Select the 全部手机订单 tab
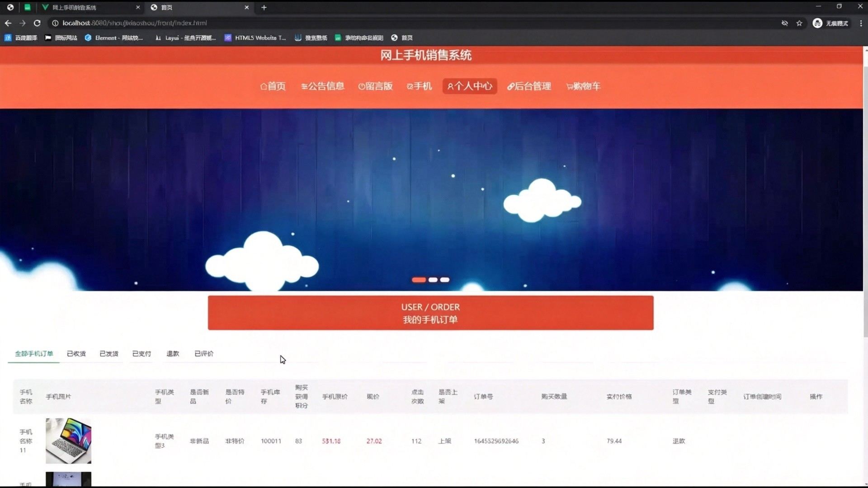The image size is (868, 488). (x=34, y=354)
